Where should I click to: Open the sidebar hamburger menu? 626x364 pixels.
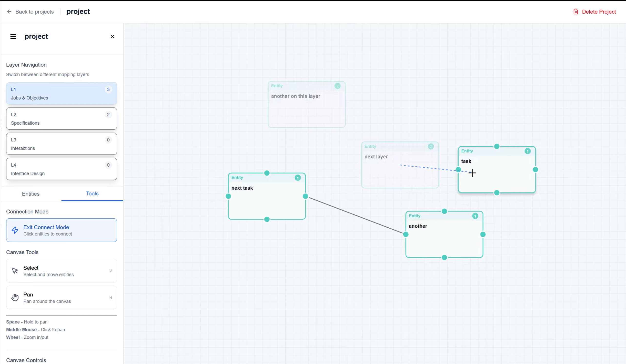coord(13,36)
